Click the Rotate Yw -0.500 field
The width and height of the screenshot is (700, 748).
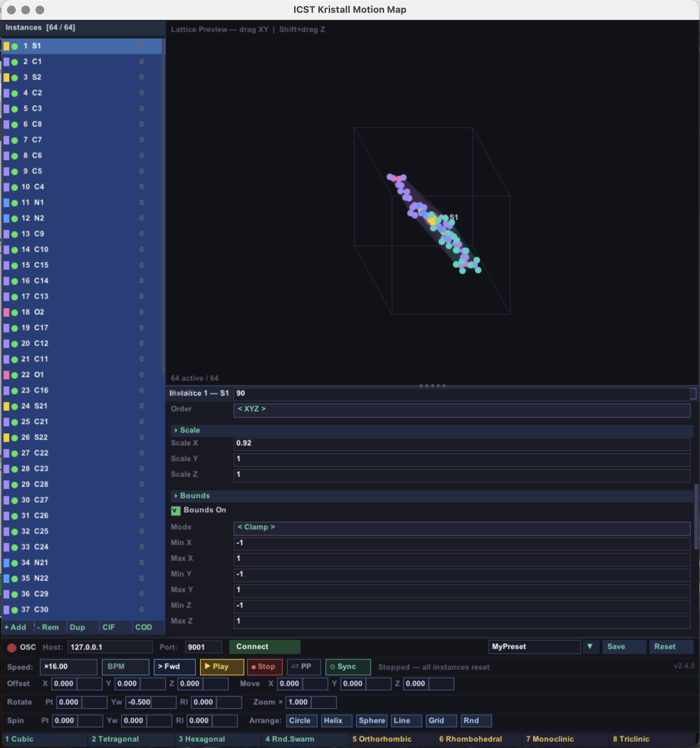click(x=151, y=702)
